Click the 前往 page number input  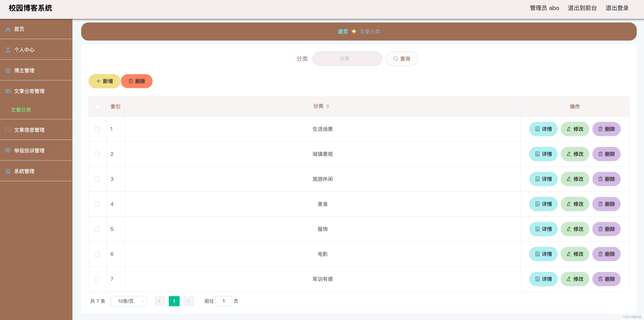[x=223, y=301]
